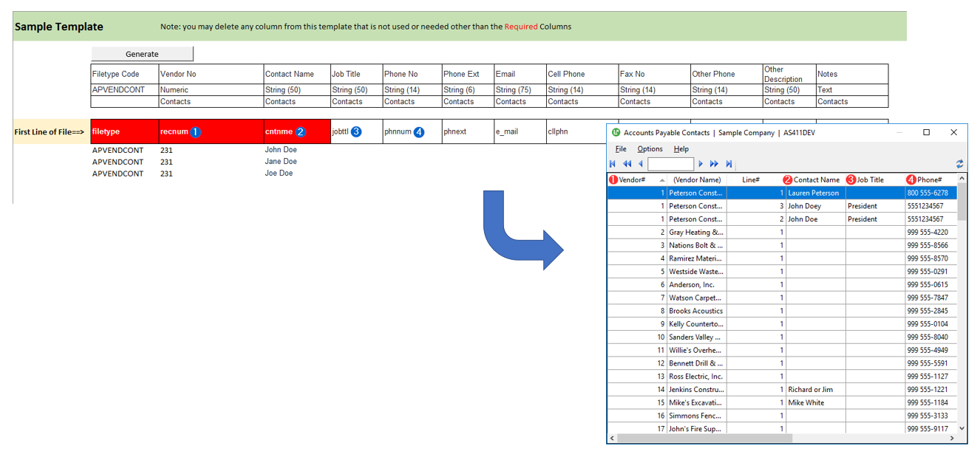The image size is (980, 457).
Task: Open the Options menu
Action: click(650, 149)
